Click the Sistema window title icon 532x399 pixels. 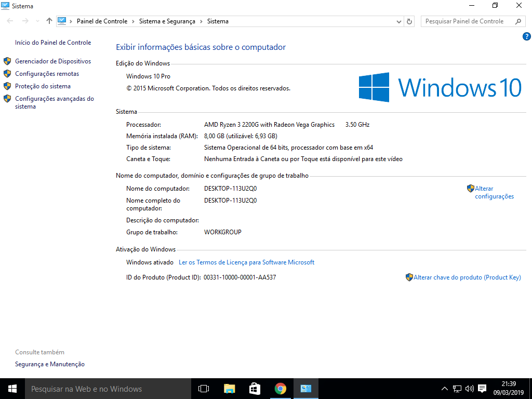point(5,6)
